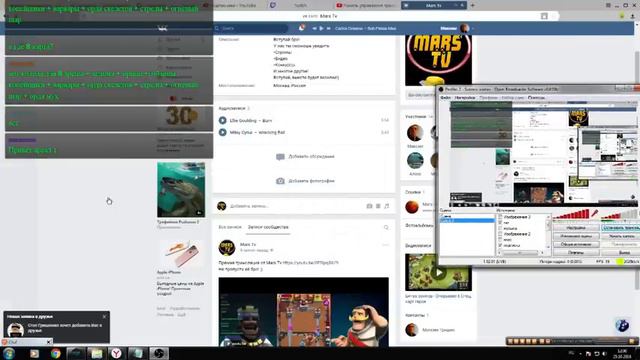The height and width of the screenshot is (360, 640).
Task: Mute the microphone in OBS
Action: (x=595, y=213)
